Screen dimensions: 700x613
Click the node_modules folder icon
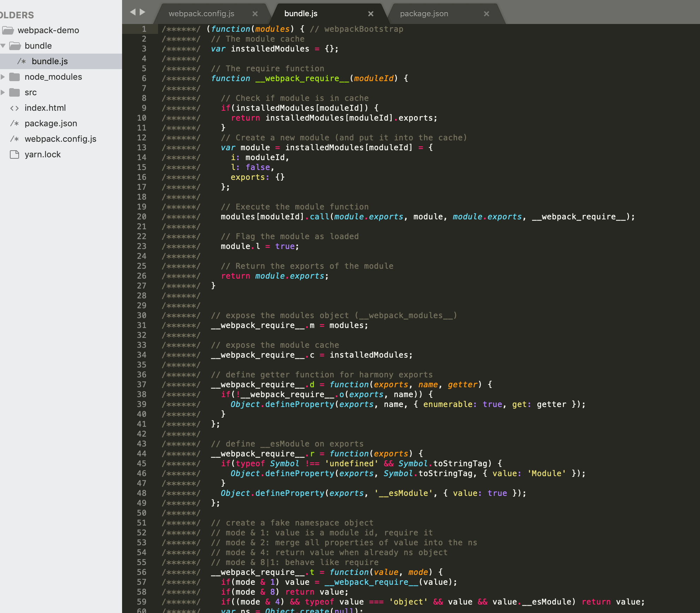[x=14, y=77]
